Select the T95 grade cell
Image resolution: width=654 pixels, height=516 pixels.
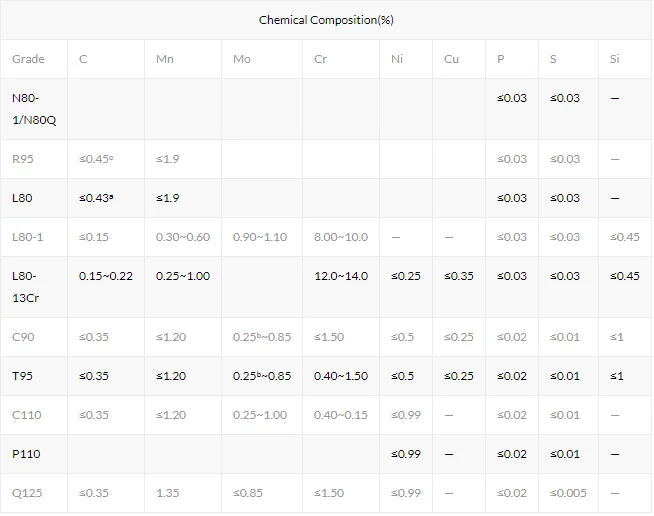[x=23, y=376]
